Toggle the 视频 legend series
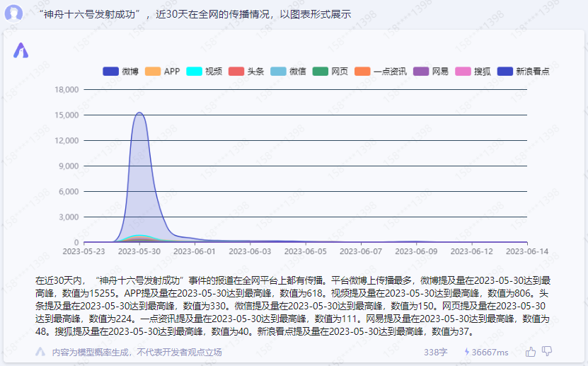This screenshot has width=588, height=366. 204,72
